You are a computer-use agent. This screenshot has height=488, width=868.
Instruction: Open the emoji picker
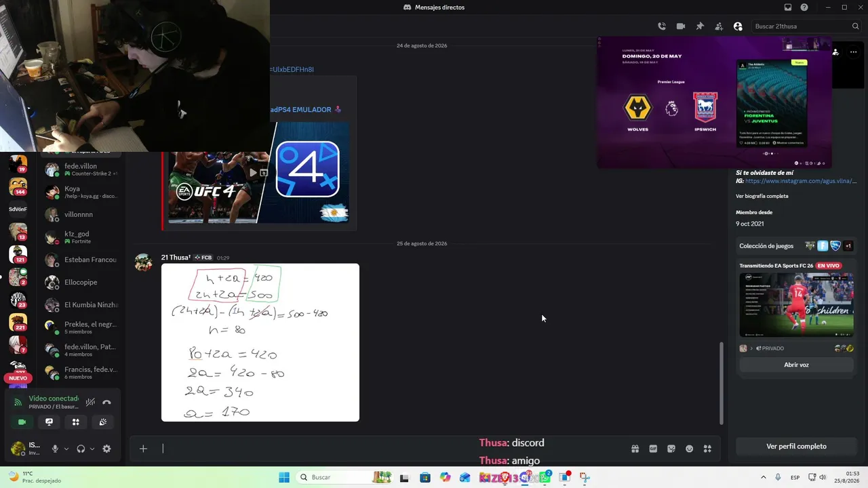click(x=690, y=448)
